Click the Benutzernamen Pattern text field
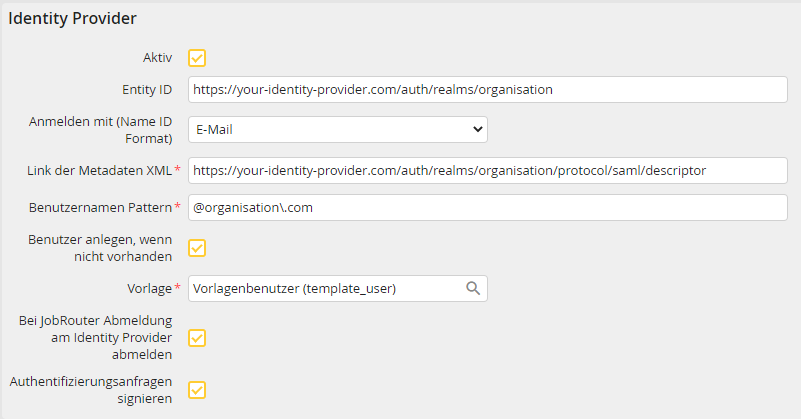Screen dimensions: 801x419 pos(487,207)
